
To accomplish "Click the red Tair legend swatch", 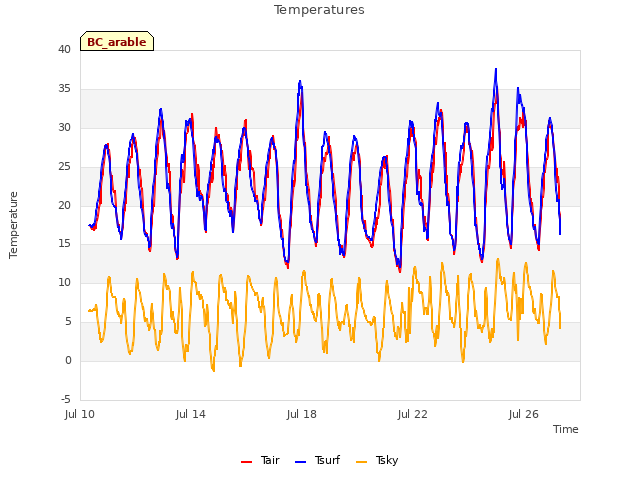I will click(247, 462).
